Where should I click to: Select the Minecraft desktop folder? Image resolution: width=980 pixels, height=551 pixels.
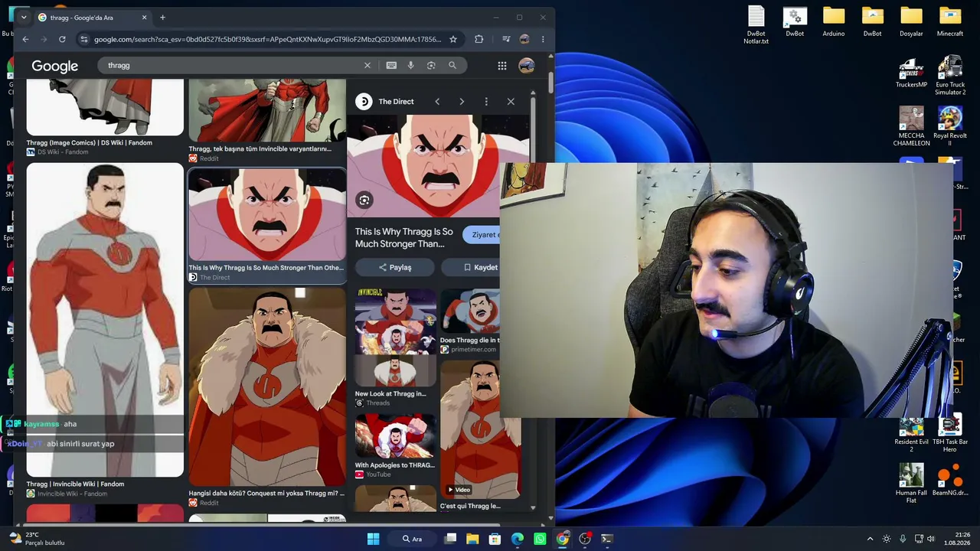950,21
